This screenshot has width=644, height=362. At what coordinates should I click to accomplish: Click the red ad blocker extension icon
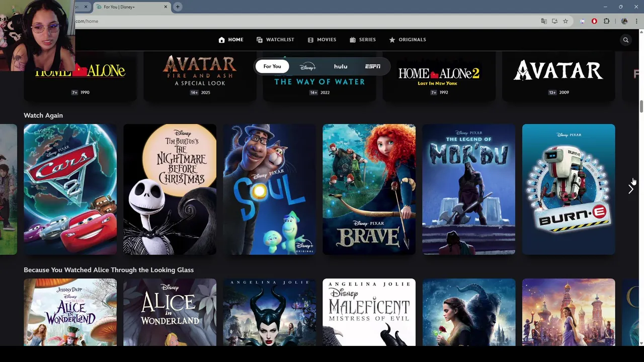(594, 21)
